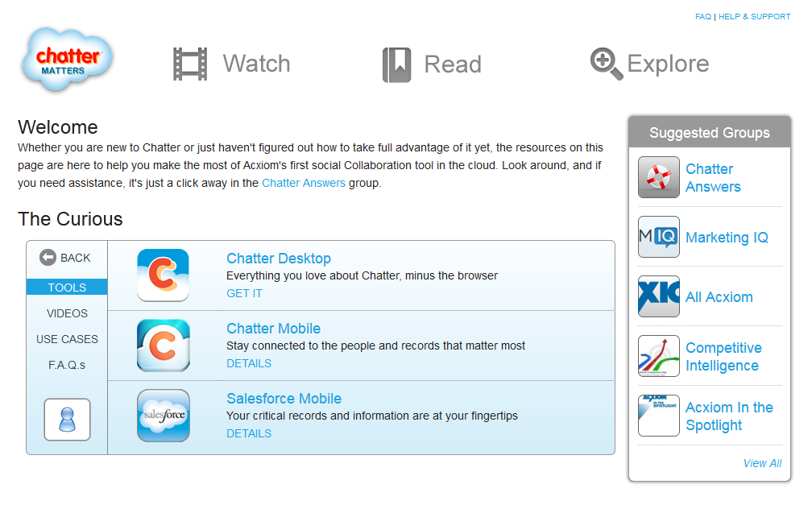Click the Chatter Mobile app icon
The width and height of the screenshot is (812, 505).
pyautogui.click(x=163, y=346)
